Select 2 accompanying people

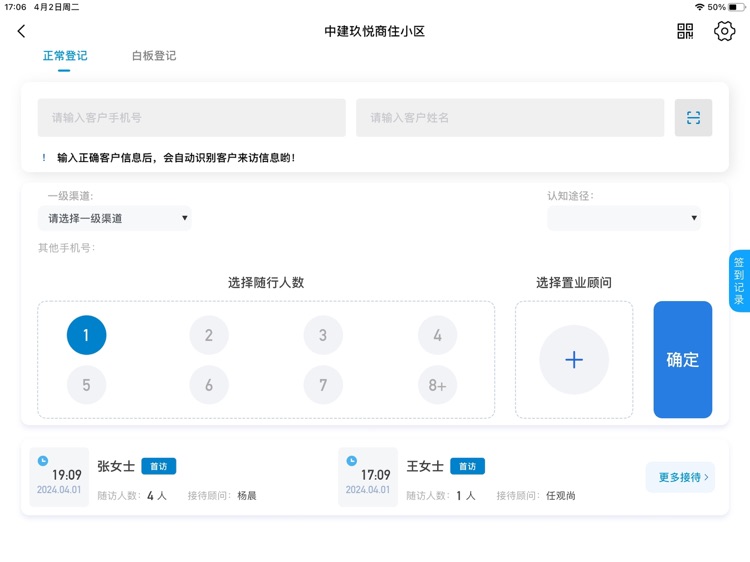click(209, 335)
